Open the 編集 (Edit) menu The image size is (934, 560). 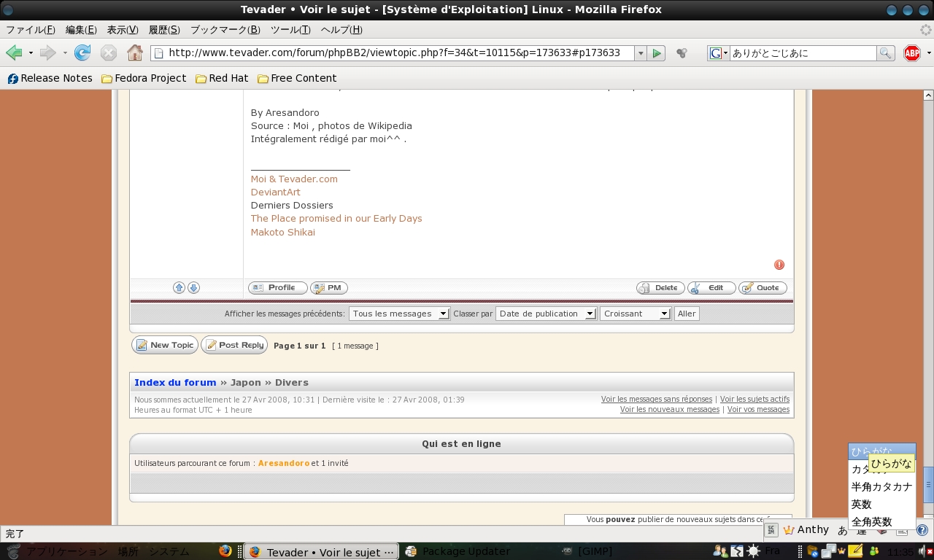81,30
